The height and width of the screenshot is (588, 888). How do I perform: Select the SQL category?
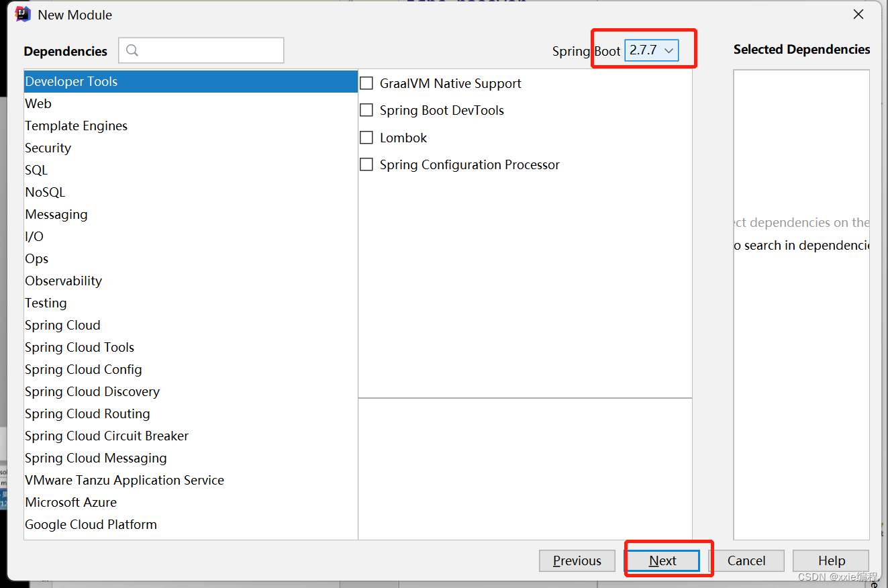191,170
